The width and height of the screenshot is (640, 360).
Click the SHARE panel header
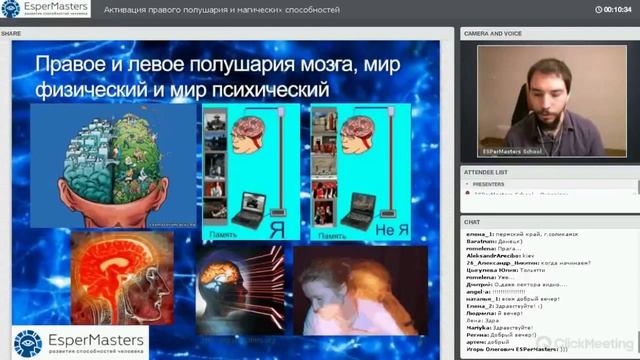coord(227,33)
